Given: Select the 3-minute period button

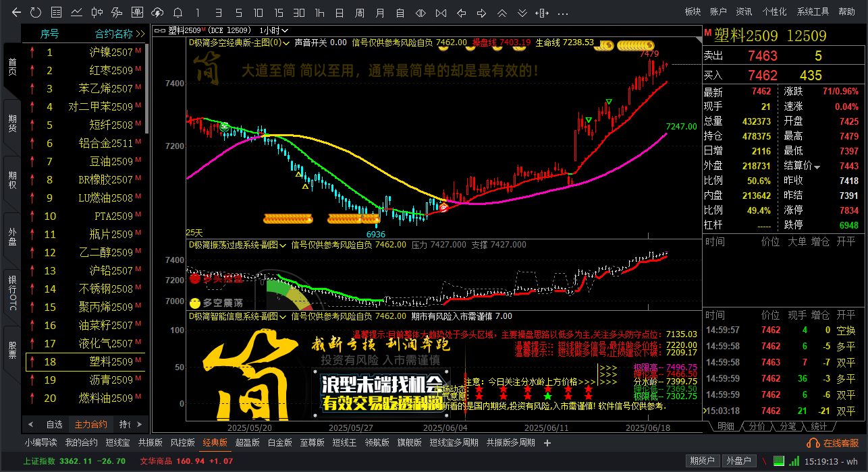Looking at the screenshot, I should click(218, 12).
